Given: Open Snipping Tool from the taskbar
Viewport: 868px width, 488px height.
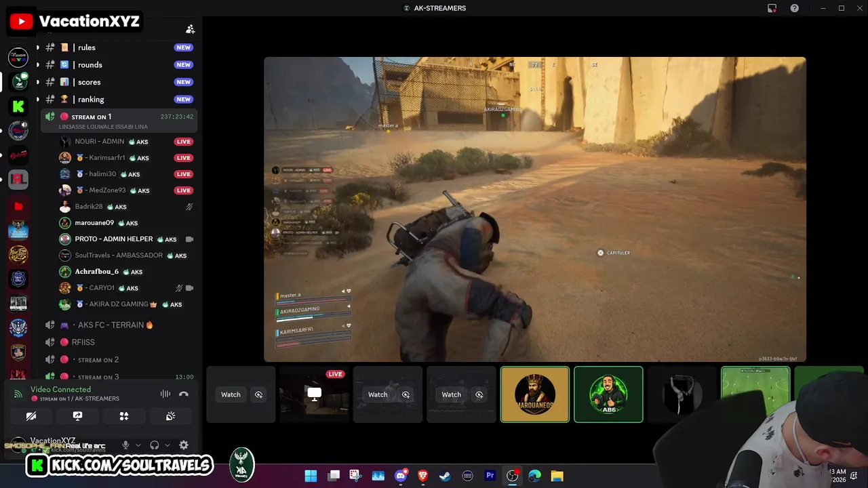Looking at the screenshot, I should 355,476.
